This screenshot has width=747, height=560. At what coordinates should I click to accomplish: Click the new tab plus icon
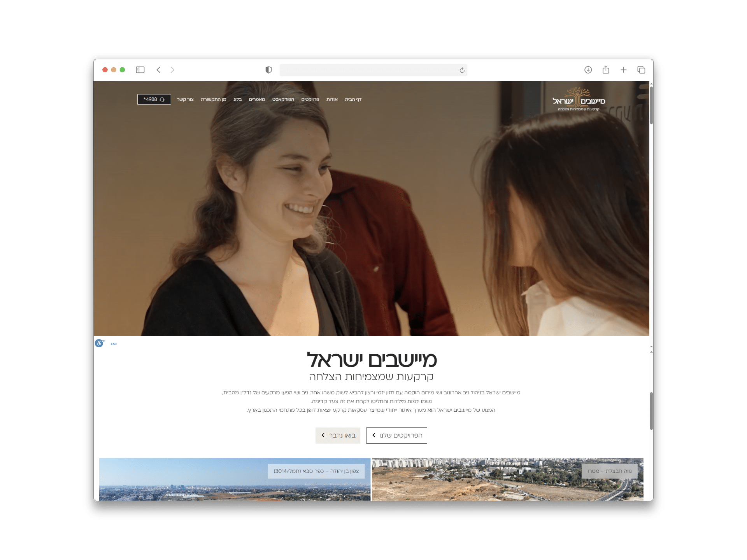624,70
